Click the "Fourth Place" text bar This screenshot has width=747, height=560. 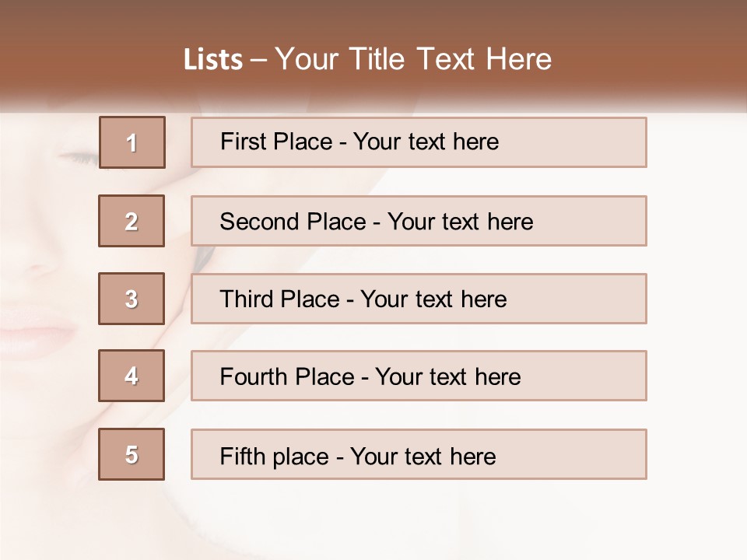click(419, 376)
